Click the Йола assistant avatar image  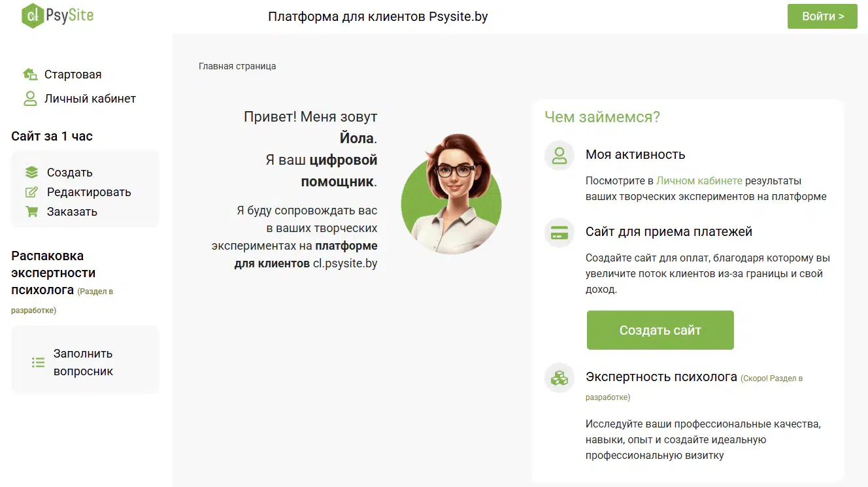(x=451, y=194)
